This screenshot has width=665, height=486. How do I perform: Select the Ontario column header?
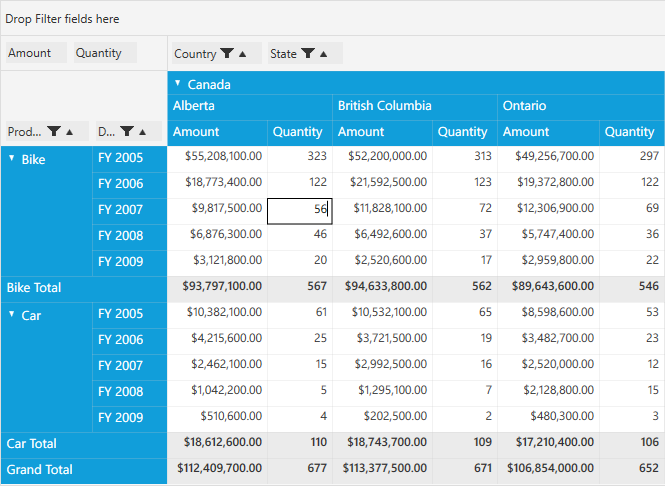(580, 106)
